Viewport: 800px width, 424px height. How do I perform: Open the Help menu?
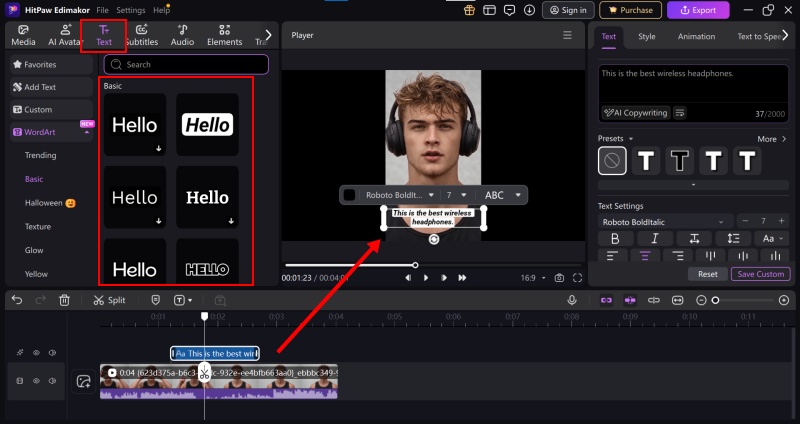(x=161, y=10)
